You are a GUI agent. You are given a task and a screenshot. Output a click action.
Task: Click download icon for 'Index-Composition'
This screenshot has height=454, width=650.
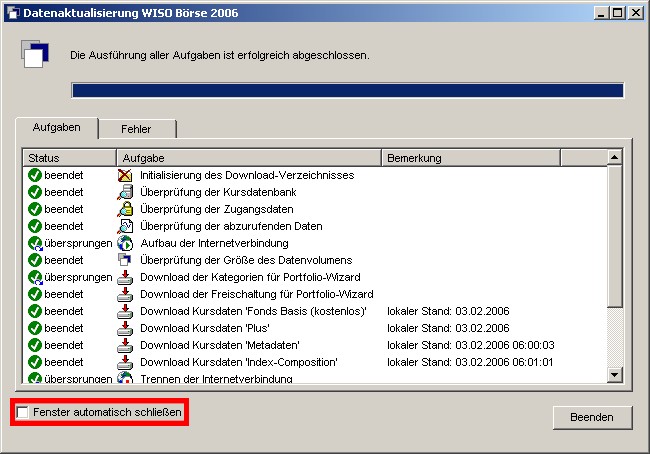click(125, 362)
